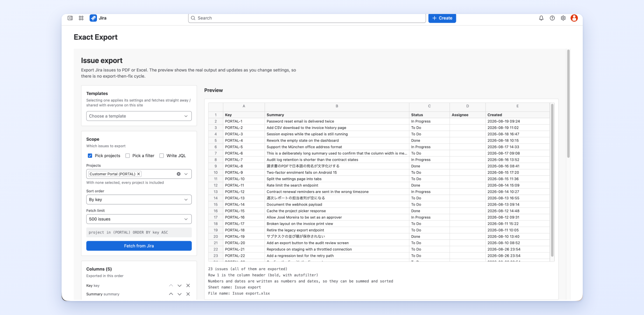Click the JQL query text box
This screenshot has height=315, width=644.
139,232
